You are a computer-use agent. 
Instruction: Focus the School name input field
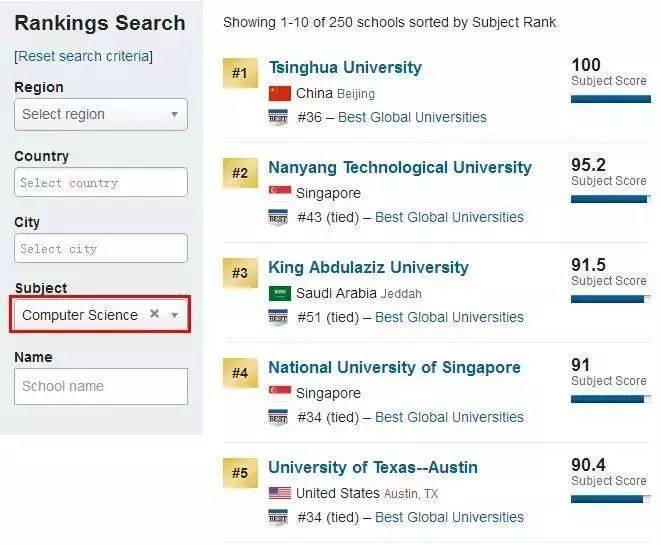tap(101, 387)
